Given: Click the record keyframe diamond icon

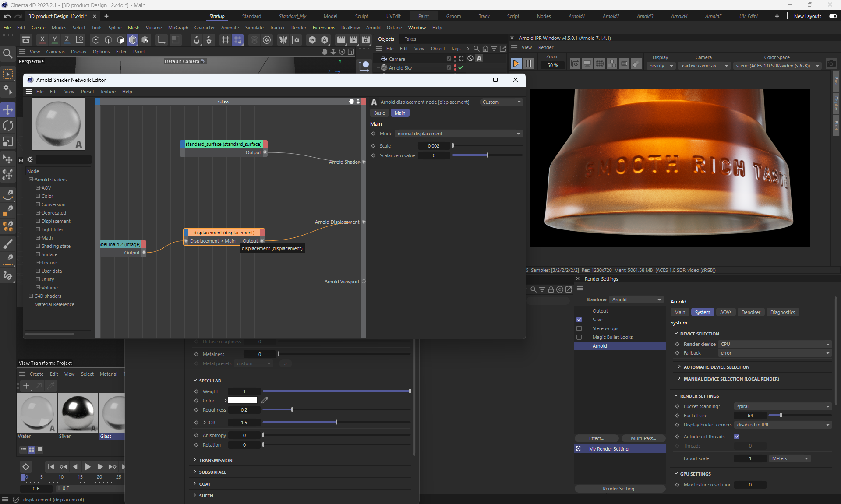Looking at the screenshot, I should pyautogui.click(x=26, y=467).
